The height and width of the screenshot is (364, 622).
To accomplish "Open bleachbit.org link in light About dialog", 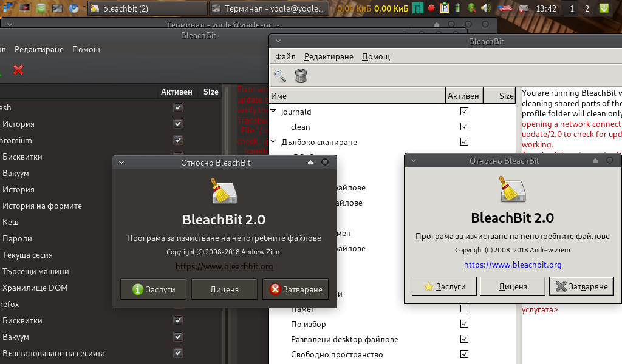I will (513, 265).
